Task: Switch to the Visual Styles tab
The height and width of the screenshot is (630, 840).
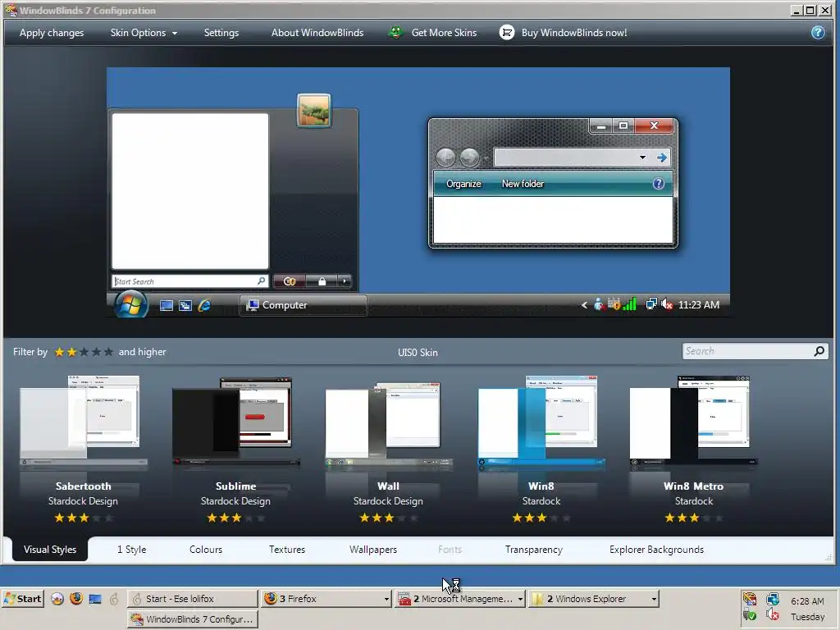Action: pyautogui.click(x=50, y=550)
